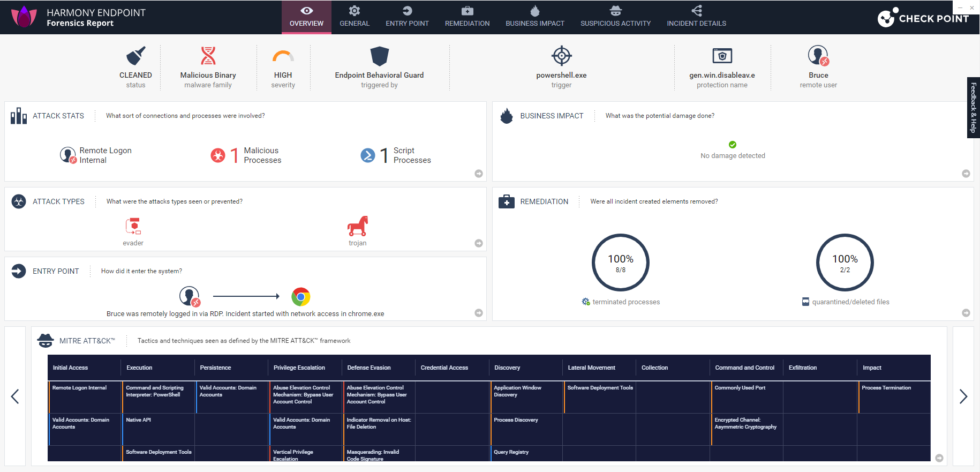Image resolution: width=980 pixels, height=472 pixels.
Task: Select Query Registry technique cell
Action: (x=526, y=453)
